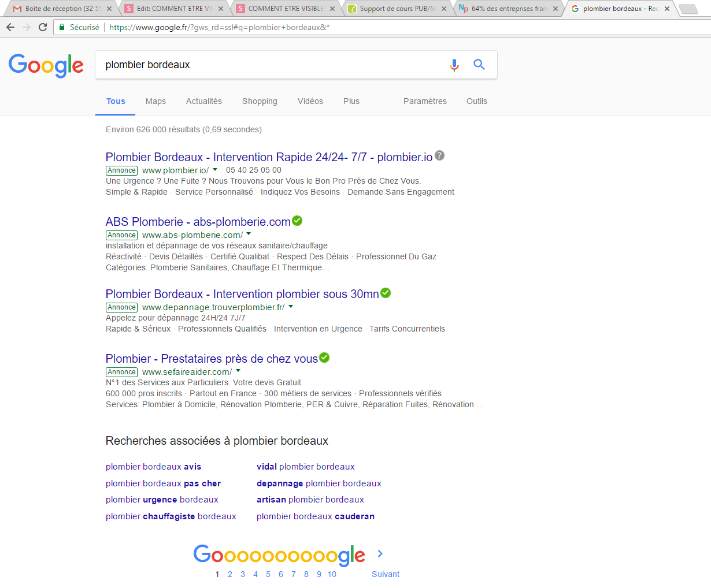Viewport: 711px width, 588px height.
Task: Expand dropdown arrow next to depannage.trouverplombier.fr
Action: coord(291,307)
